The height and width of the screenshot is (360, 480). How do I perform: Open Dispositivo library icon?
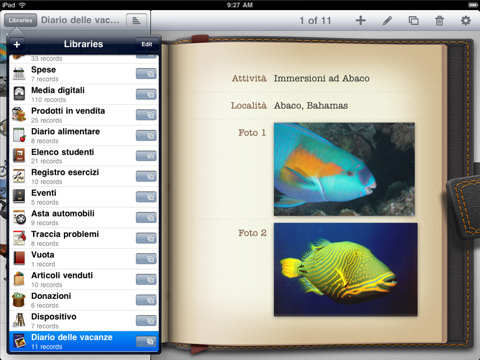(x=19, y=321)
